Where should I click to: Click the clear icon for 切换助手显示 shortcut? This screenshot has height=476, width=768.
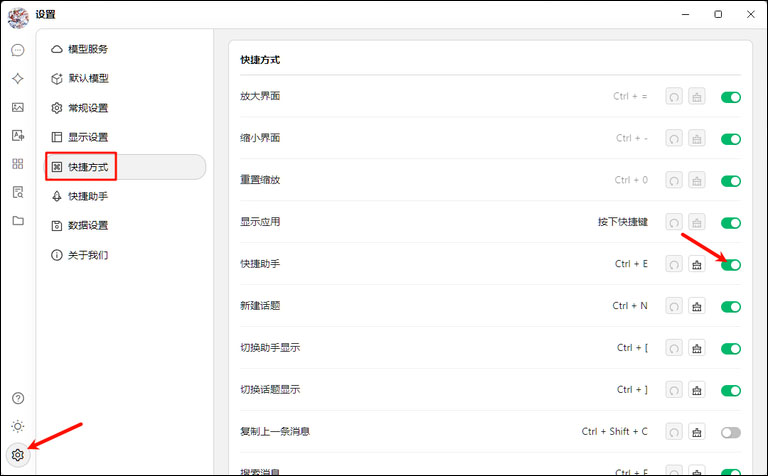coord(697,348)
